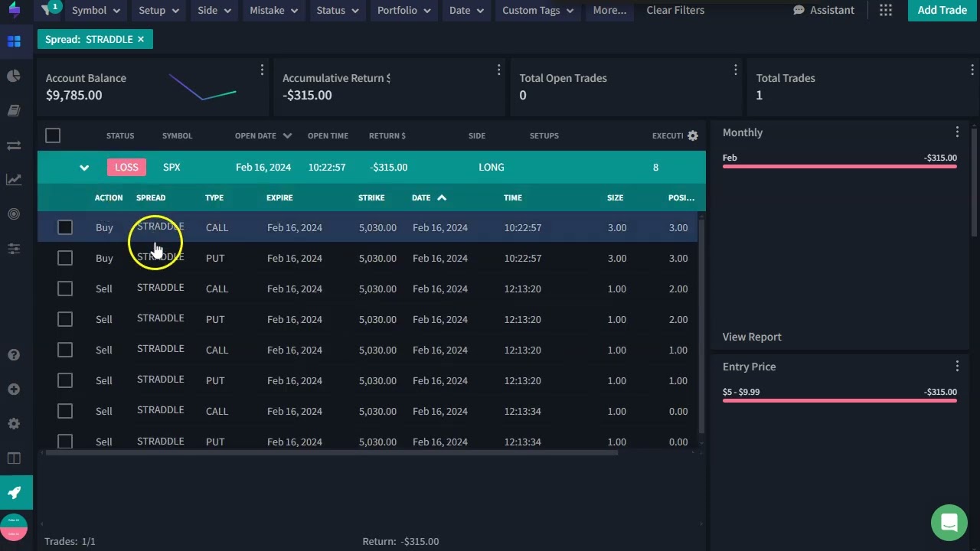This screenshot has width=980, height=551.
Task: Click the app logo at top left
Action: click(x=14, y=11)
